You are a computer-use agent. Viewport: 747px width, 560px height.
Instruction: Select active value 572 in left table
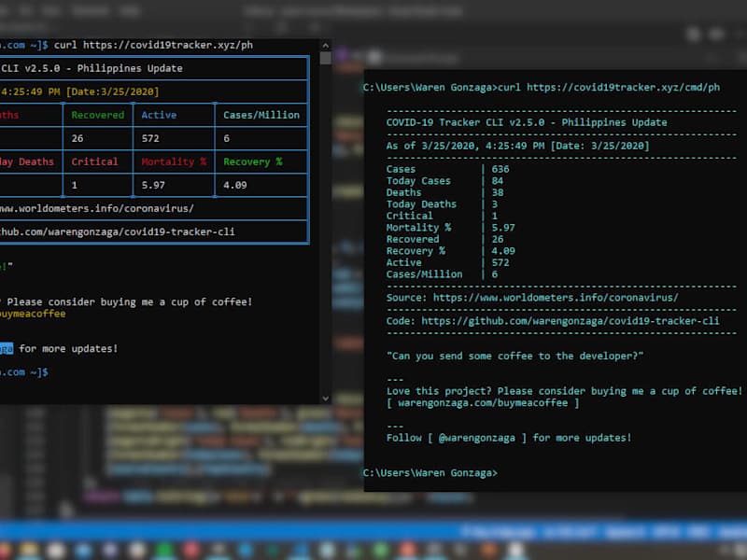150,138
